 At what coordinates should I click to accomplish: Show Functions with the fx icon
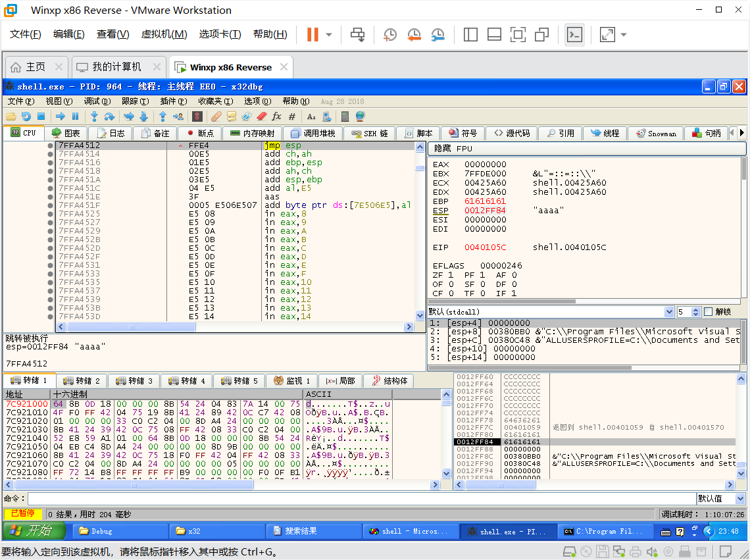(x=276, y=116)
